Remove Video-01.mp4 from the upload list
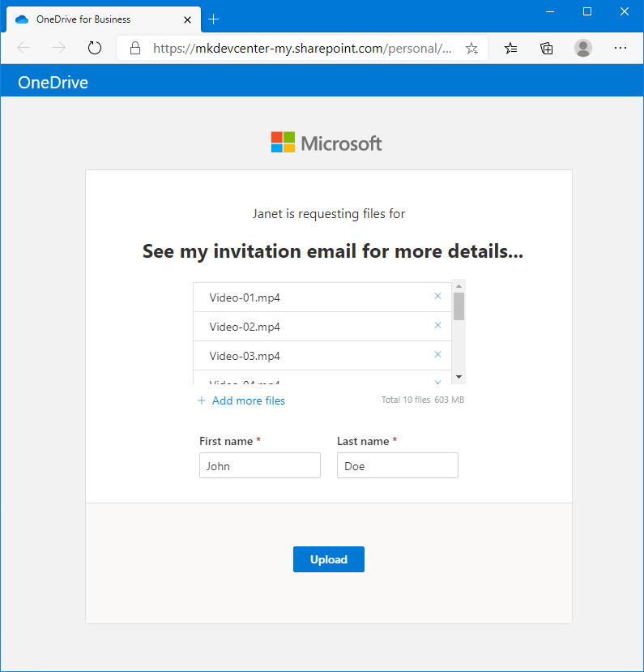This screenshot has height=672, width=644. 437,297
